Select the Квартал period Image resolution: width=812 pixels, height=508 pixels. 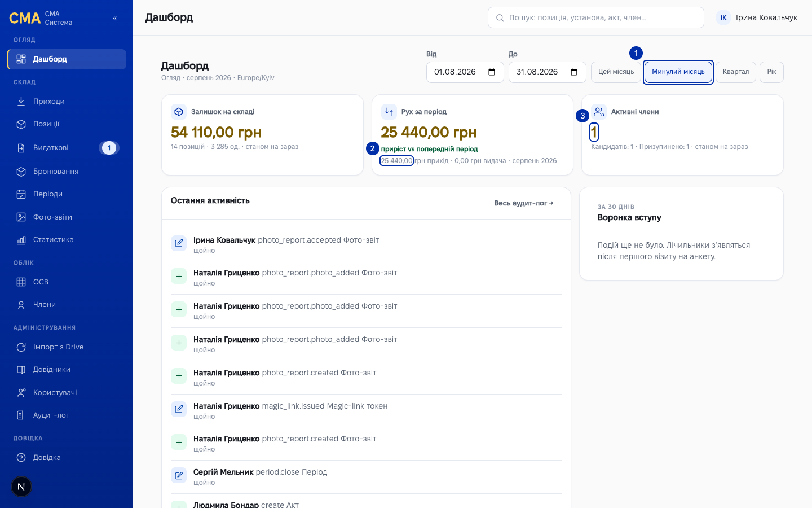coord(736,72)
